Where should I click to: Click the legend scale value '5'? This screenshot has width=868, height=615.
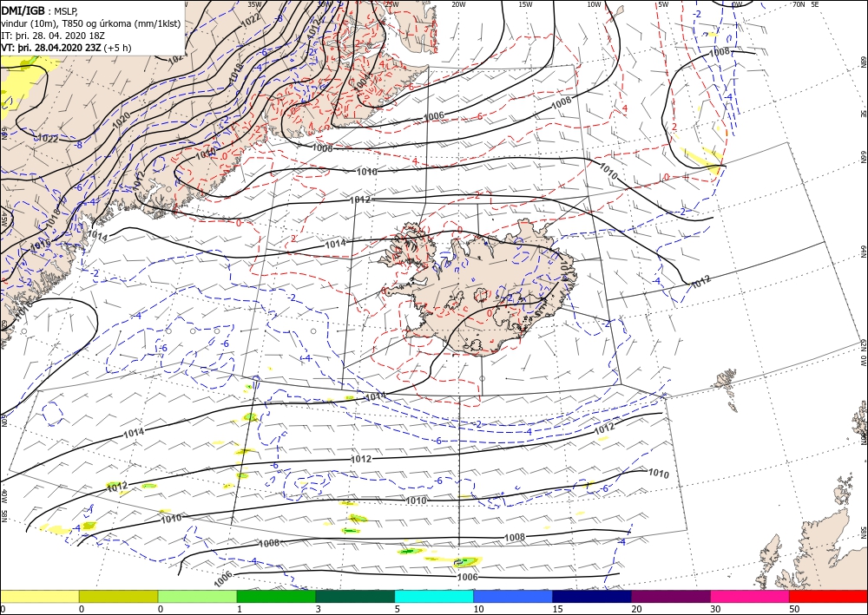(398, 609)
